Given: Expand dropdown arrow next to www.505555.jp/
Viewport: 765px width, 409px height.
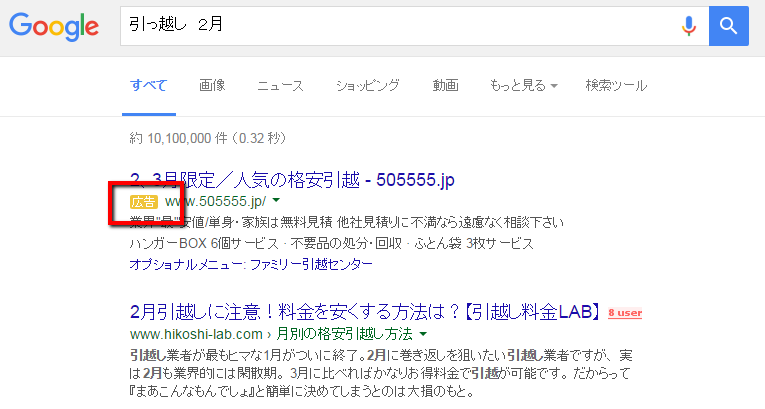Looking at the screenshot, I should [276, 200].
